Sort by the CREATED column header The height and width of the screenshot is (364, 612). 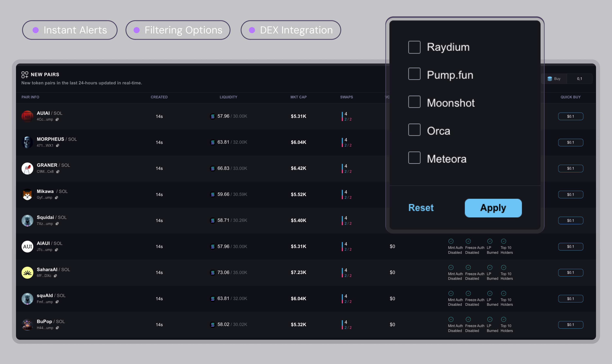point(159,97)
